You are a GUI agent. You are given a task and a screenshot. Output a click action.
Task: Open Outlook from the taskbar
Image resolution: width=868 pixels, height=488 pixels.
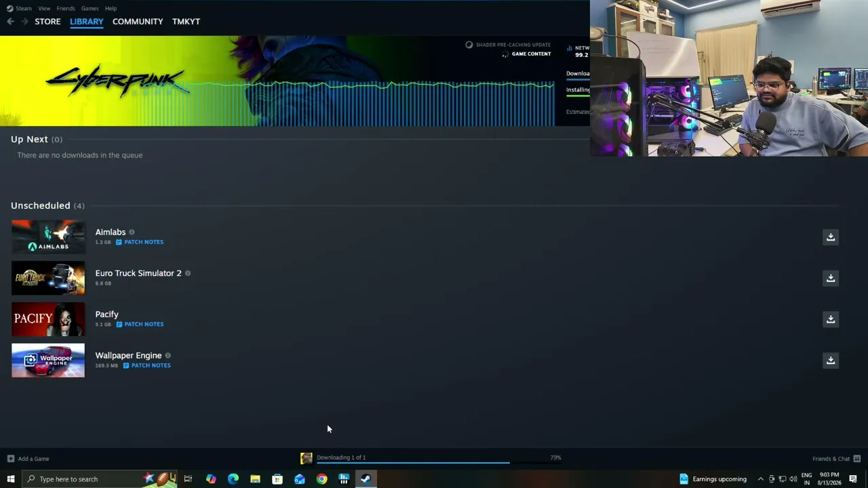tap(300, 479)
